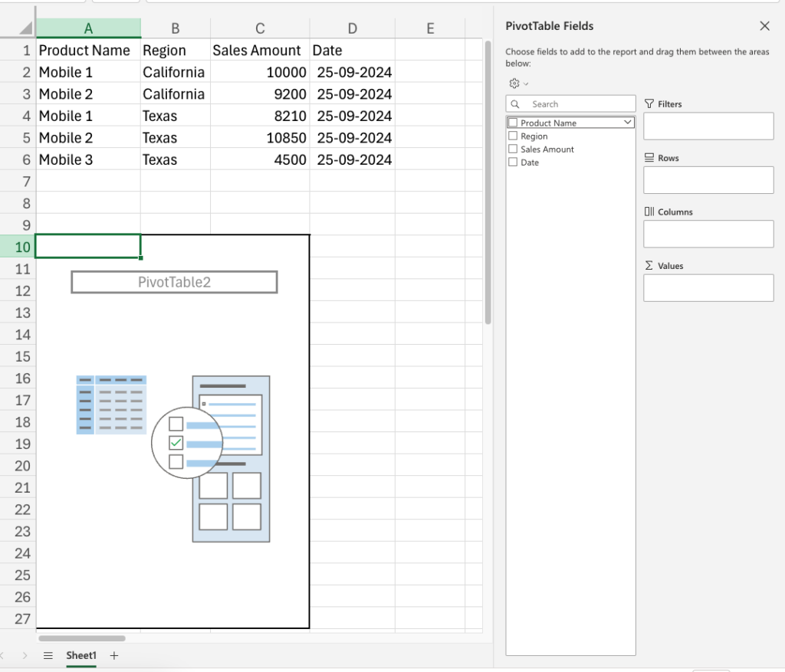785x672 pixels.
Task: Click the Values sigma icon
Action: [x=649, y=265]
